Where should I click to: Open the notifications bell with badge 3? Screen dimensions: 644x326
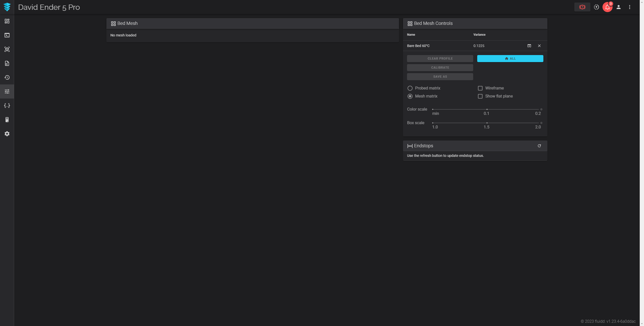click(607, 7)
